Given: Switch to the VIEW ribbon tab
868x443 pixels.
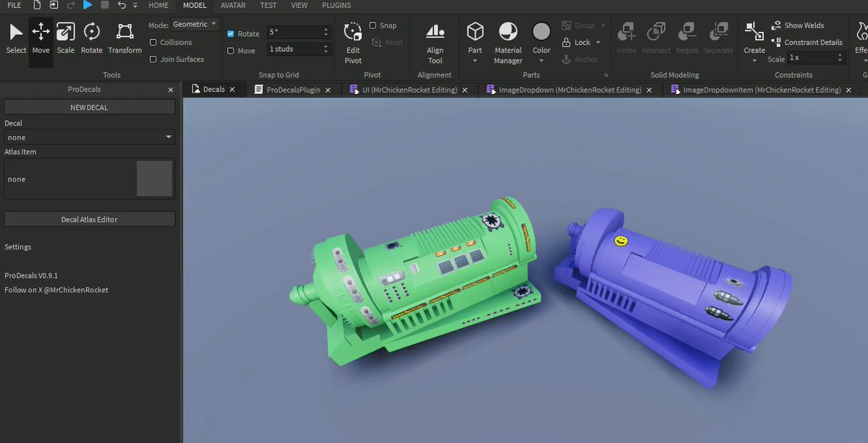Looking at the screenshot, I should 299,5.
